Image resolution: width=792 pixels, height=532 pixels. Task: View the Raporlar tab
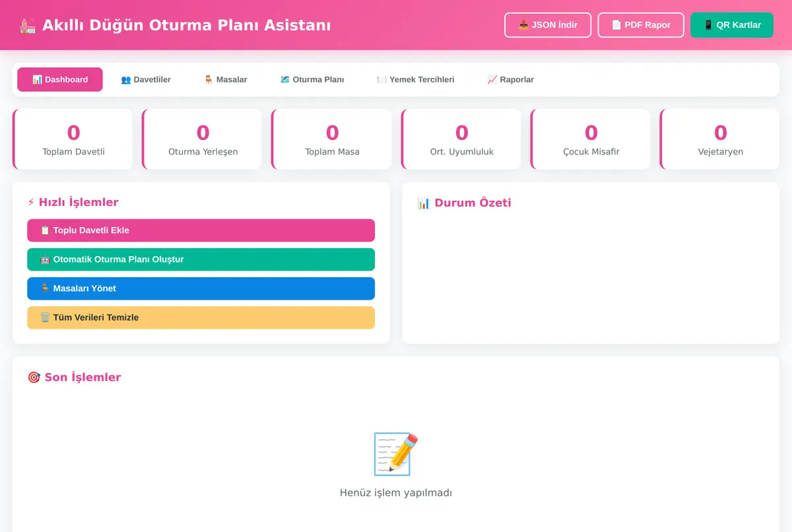tap(510, 79)
